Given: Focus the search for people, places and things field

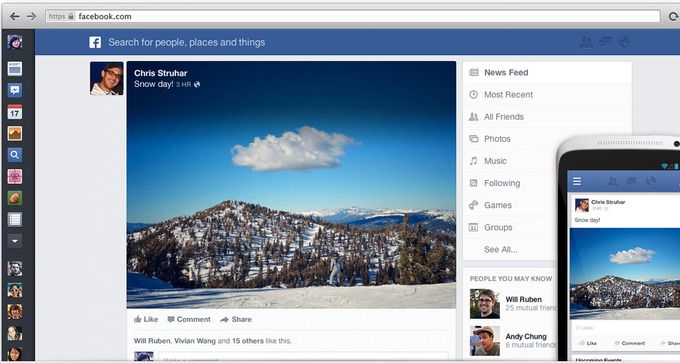Looking at the screenshot, I should [186, 42].
